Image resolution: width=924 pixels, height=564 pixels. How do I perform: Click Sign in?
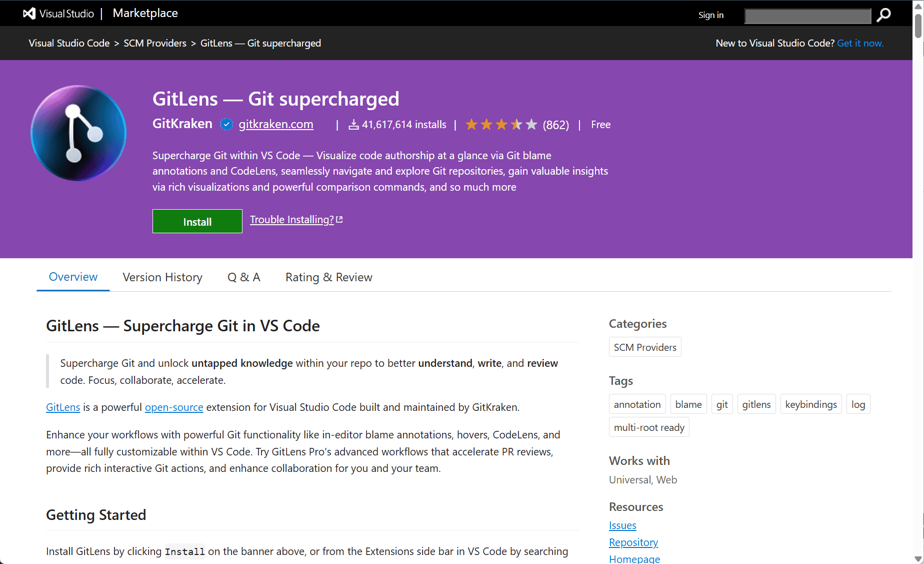(710, 15)
